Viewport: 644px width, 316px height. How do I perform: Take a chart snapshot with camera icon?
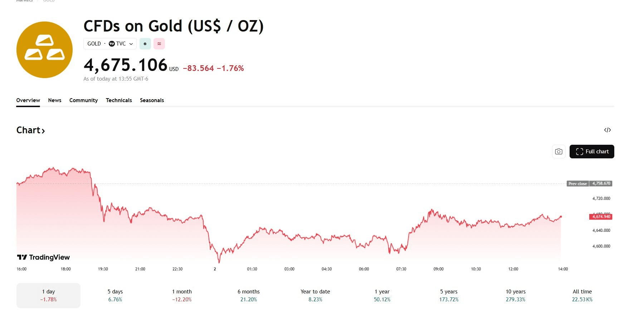[x=558, y=152]
